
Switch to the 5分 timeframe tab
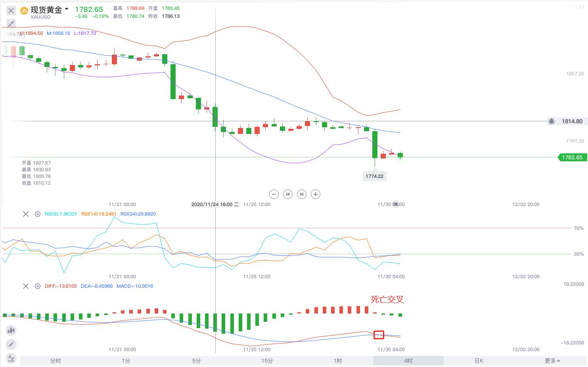197,361
